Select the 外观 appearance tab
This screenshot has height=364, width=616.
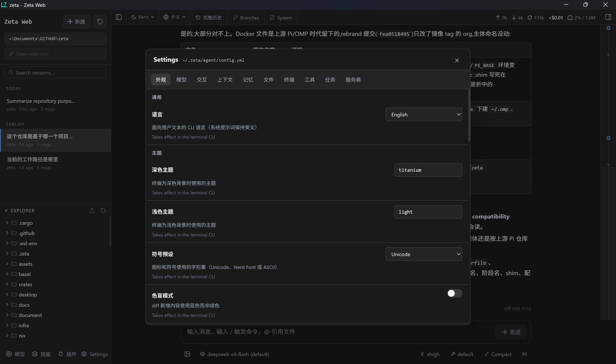(x=161, y=79)
